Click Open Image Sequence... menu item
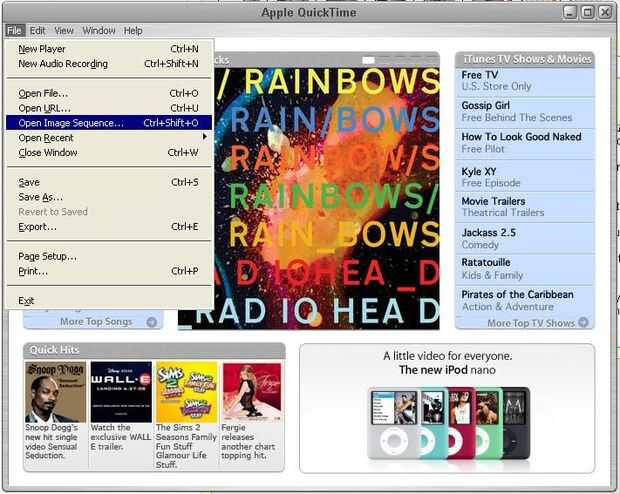This screenshot has width=620, height=494. pos(109,123)
